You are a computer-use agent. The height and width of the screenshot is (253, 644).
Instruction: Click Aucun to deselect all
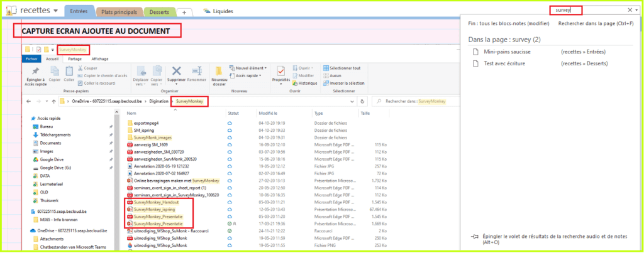point(332,75)
